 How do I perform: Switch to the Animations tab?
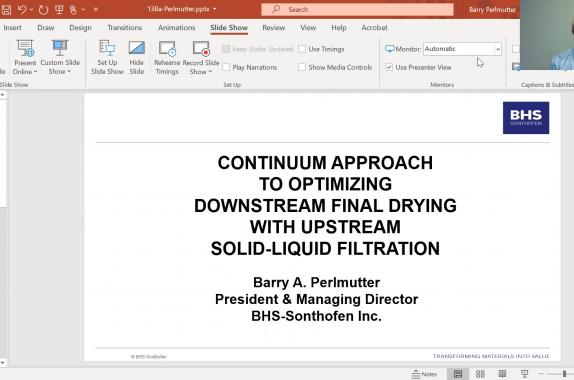coord(177,28)
